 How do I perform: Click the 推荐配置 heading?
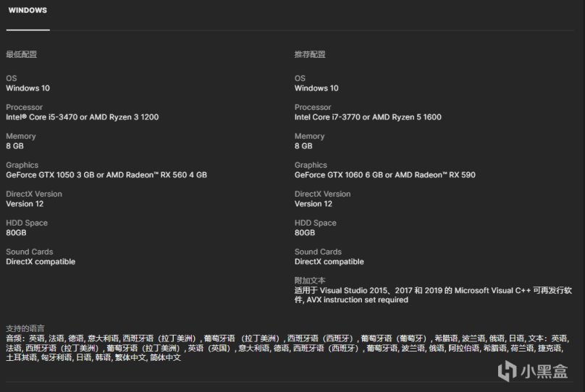310,54
